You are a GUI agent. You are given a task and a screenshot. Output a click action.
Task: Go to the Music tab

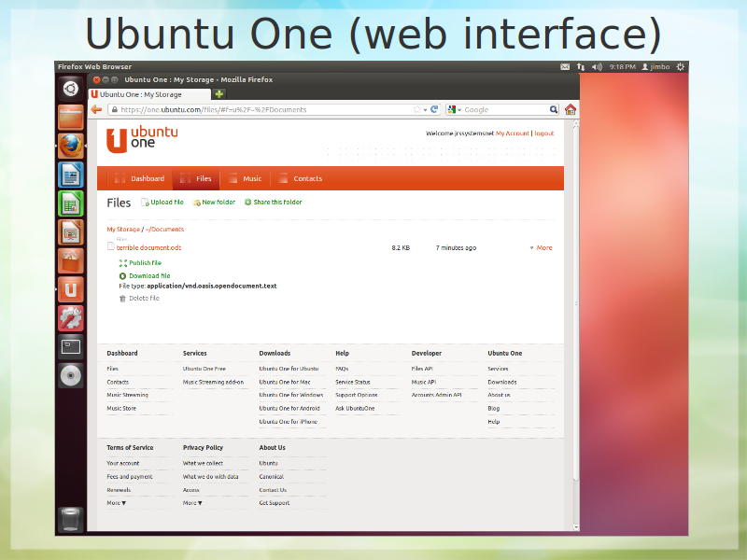pos(246,178)
